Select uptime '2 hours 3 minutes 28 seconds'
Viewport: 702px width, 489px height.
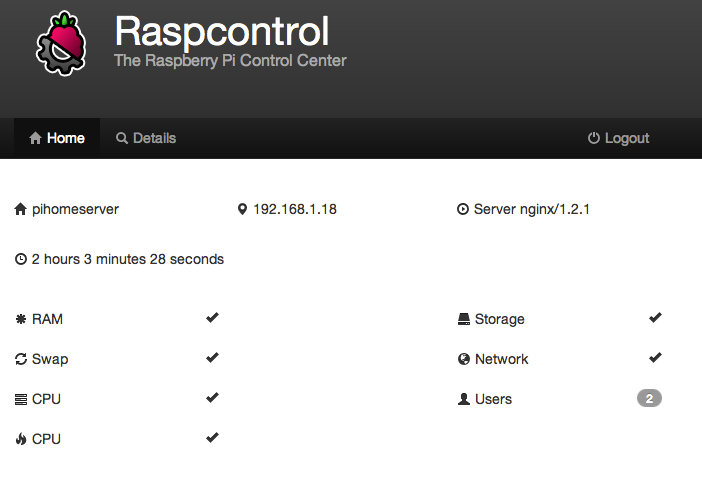tap(128, 259)
